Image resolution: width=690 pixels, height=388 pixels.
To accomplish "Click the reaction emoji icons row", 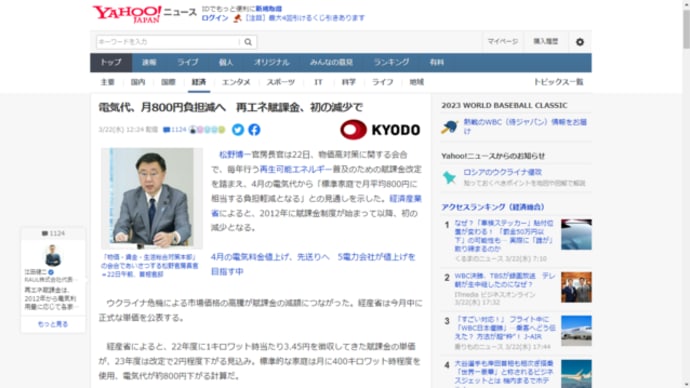I will pyautogui.click(x=207, y=130).
